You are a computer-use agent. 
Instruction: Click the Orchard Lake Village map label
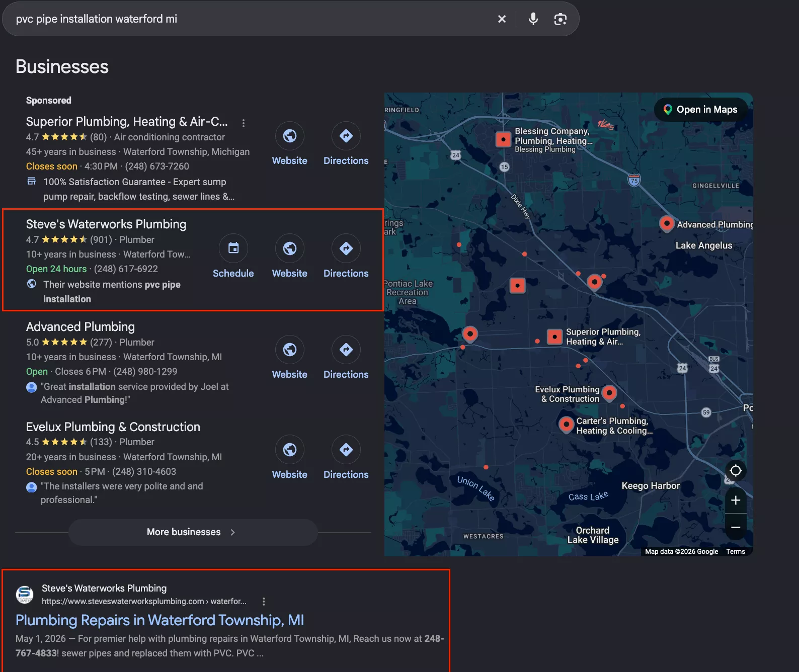(593, 535)
